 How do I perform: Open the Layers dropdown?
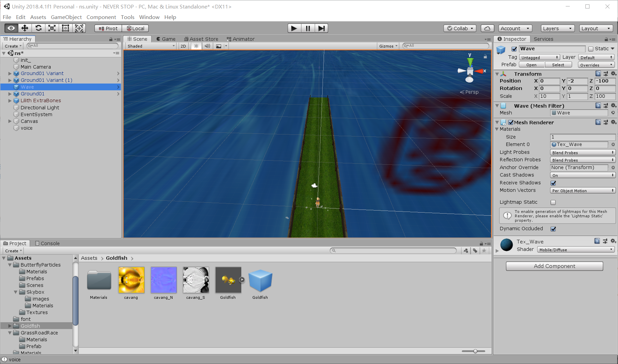click(x=557, y=28)
